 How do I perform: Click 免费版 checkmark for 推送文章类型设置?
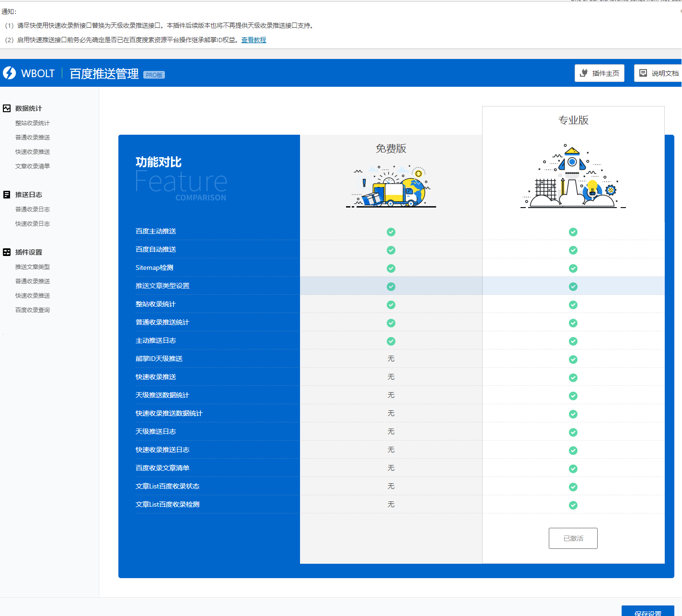coord(391,287)
